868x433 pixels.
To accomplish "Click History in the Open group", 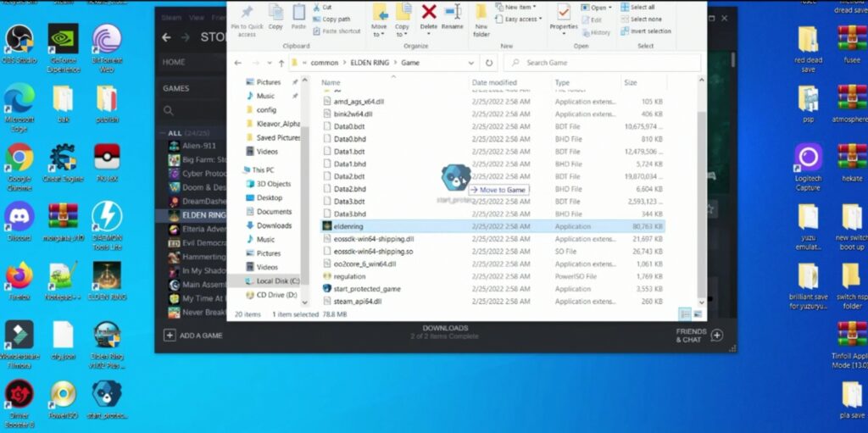I will [596, 33].
